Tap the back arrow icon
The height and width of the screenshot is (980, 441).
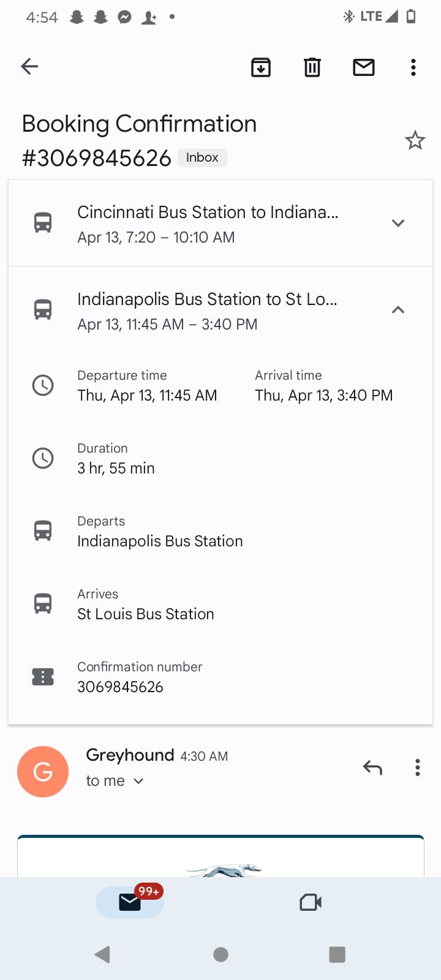[29, 66]
